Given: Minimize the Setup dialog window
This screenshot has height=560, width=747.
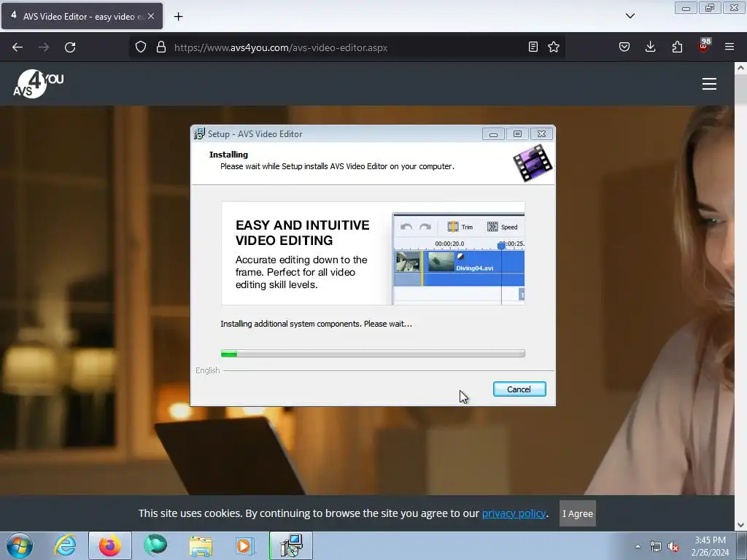Looking at the screenshot, I should point(493,134).
